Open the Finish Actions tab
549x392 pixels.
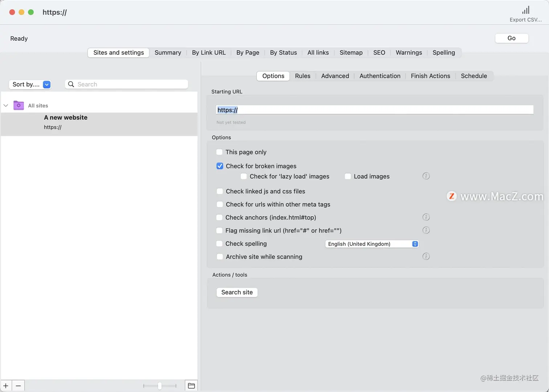(x=430, y=76)
